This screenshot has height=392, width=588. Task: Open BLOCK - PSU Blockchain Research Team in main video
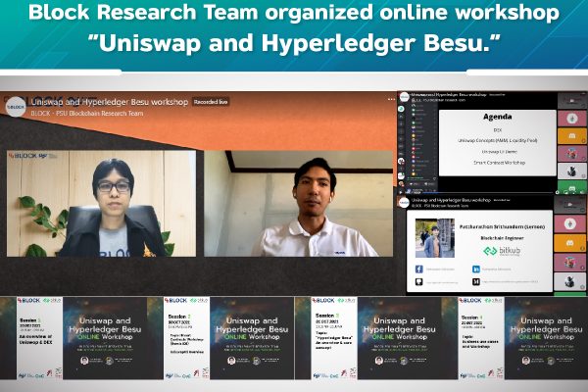point(87,114)
